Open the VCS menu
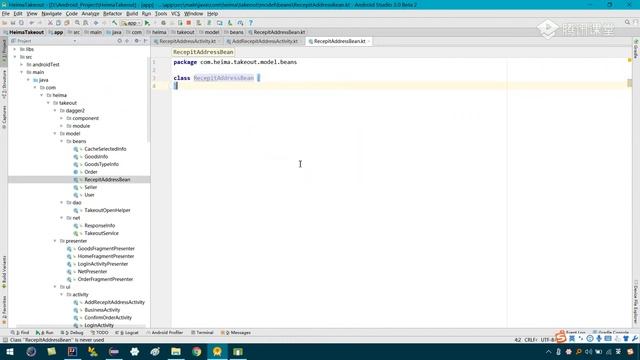This screenshot has width=640, height=360. click(176, 13)
